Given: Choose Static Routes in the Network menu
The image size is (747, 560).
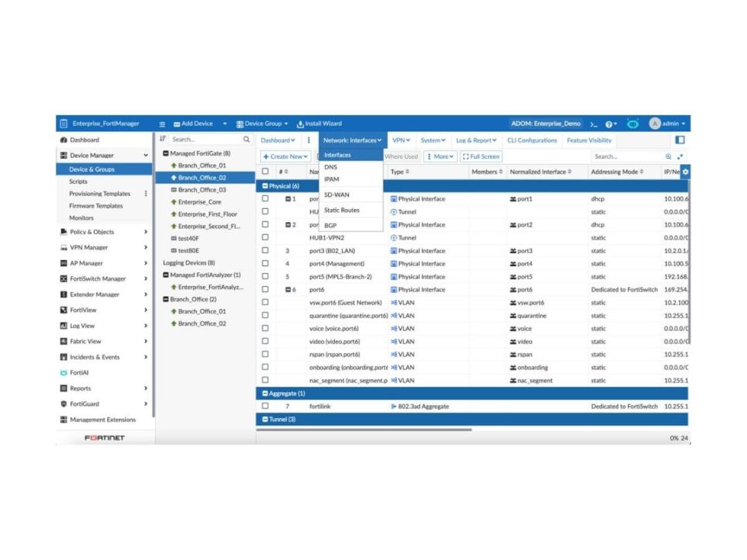Looking at the screenshot, I should coord(341,210).
